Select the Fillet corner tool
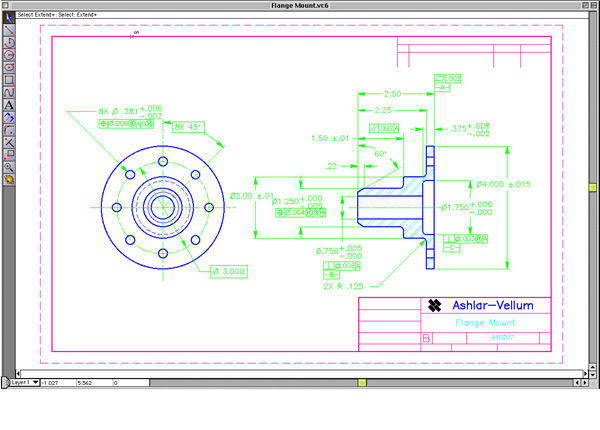The height and width of the screenshot is (430, 600). click(x=8, y=129)
